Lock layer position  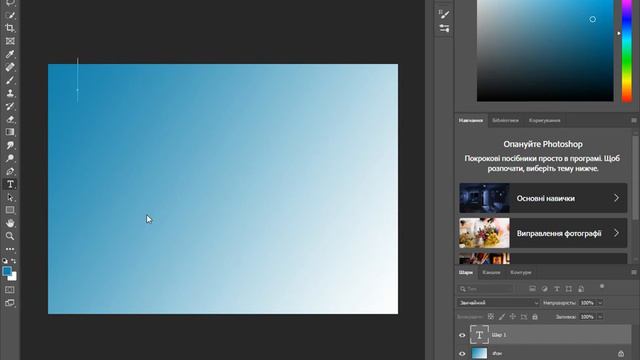coord(513,317)
